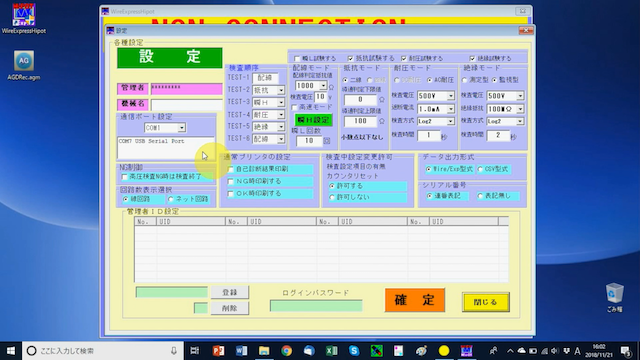Open WireExpressHipot desktop shortcut icon
The image size is (640, 360).
pyautogui.click(x=24, y=18)
